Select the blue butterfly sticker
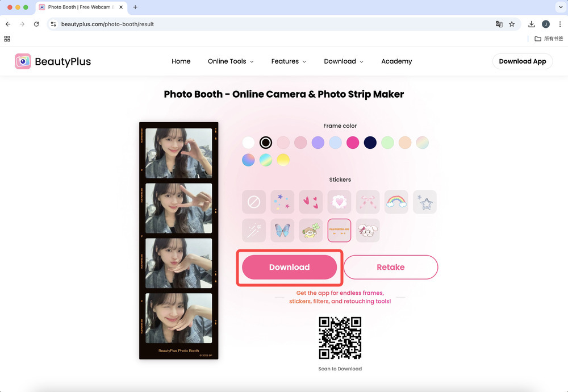The height and width of the screenshot is (392, 568). coord(282,230)
